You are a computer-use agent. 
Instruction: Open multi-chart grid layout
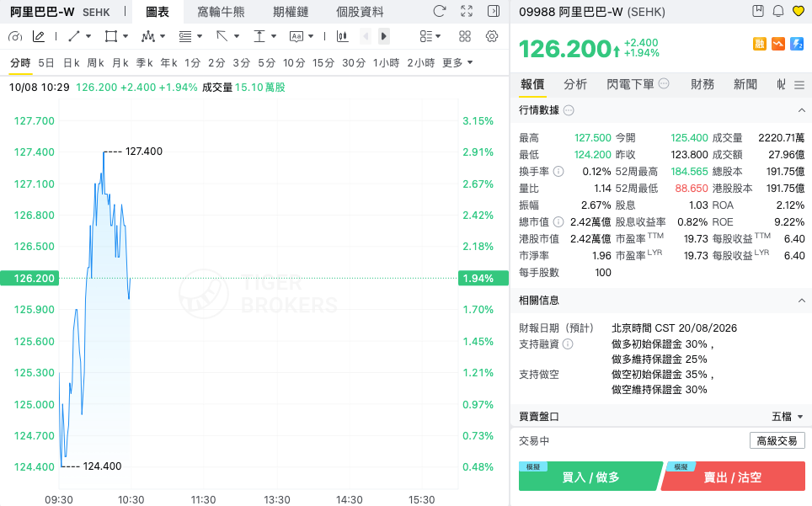coord(465,36)
